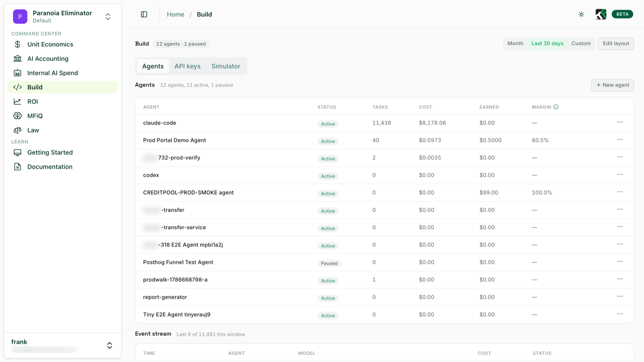Click the MFiQ brain icon
644x362 pixels.
(x=17, y=116)
